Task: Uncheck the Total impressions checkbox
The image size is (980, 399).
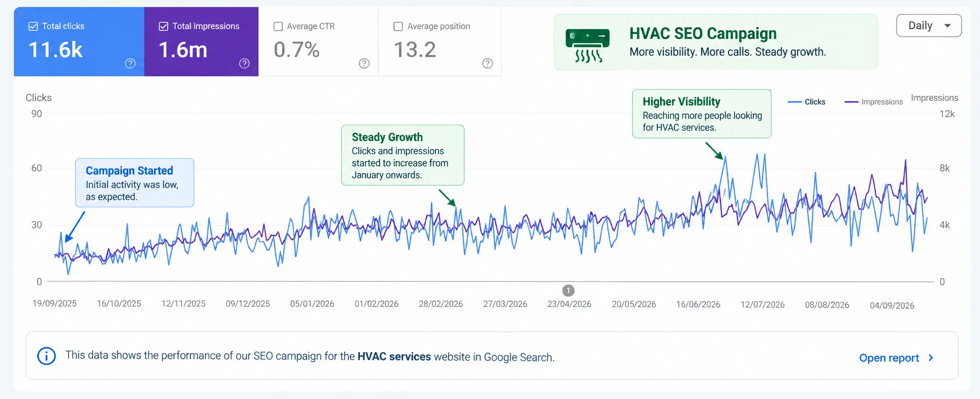Action: [163, 26]
